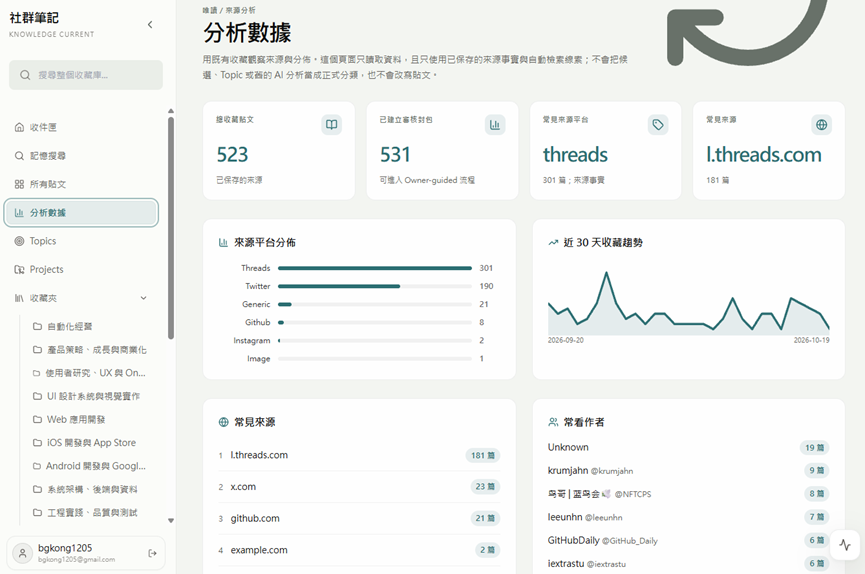Click author 鸟哥 @NFTCPS
This screenshot has height=574, width=865.
click(599, 494)
